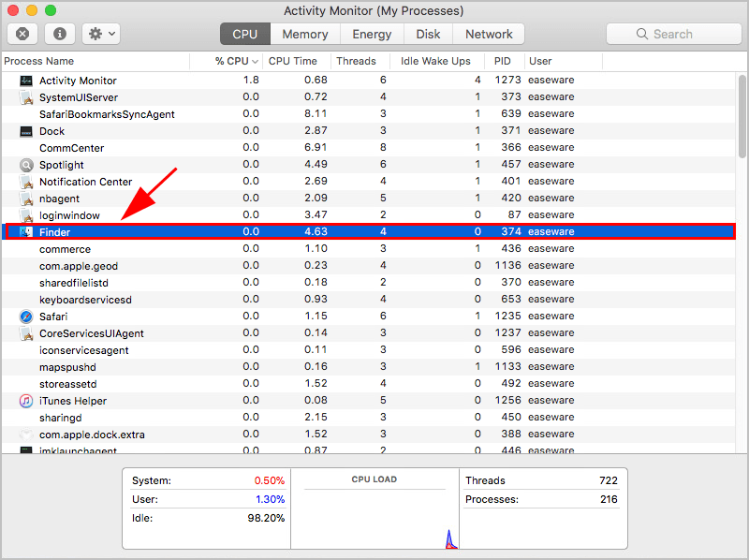Click into the Search input field

coord(673,34)
